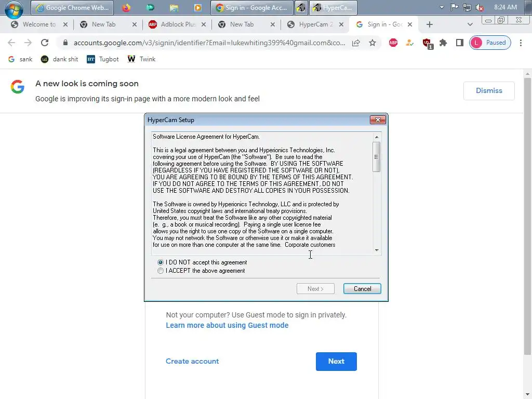Open the Adblock Plus extension icon
532x399 pixels.
[x=393, y=43]
